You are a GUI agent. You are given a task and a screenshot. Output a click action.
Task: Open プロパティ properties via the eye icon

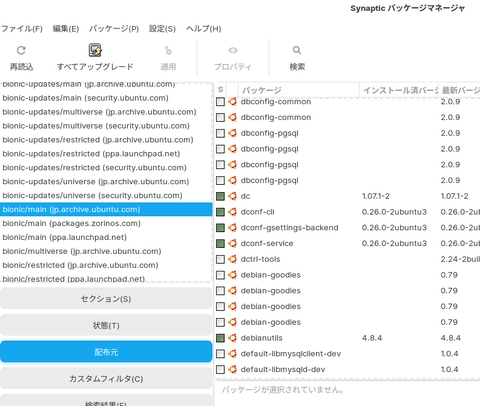pyautogui.click(x=233, y=50)
